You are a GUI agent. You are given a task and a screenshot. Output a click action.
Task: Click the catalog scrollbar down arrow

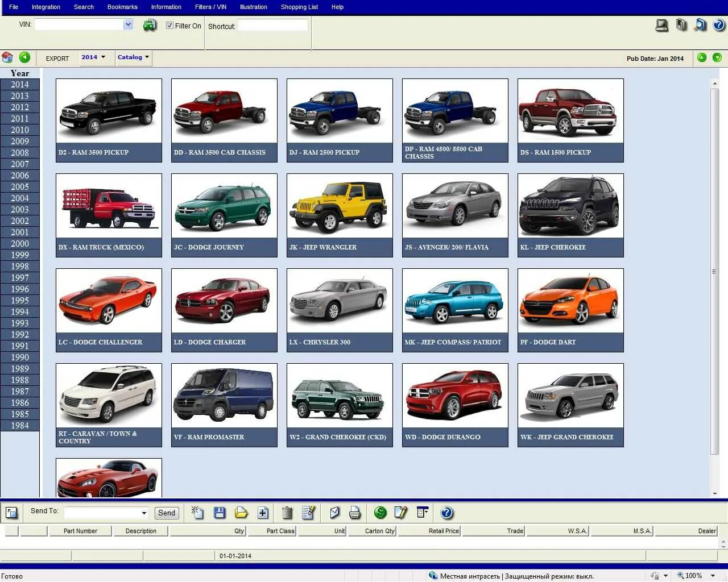[715, 493]
